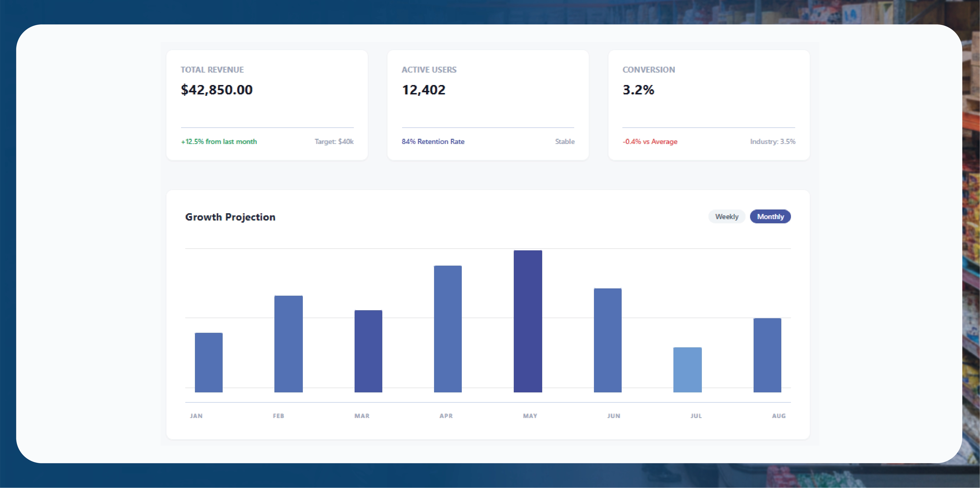Select the FEB bar in chart
Screen dimensions: 980x488
[x=288, y=344]
